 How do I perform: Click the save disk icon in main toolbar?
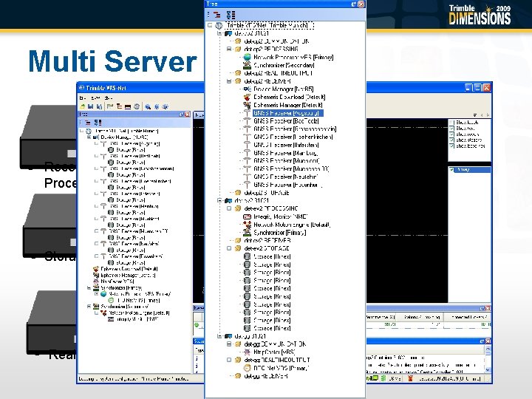(91, 106)
